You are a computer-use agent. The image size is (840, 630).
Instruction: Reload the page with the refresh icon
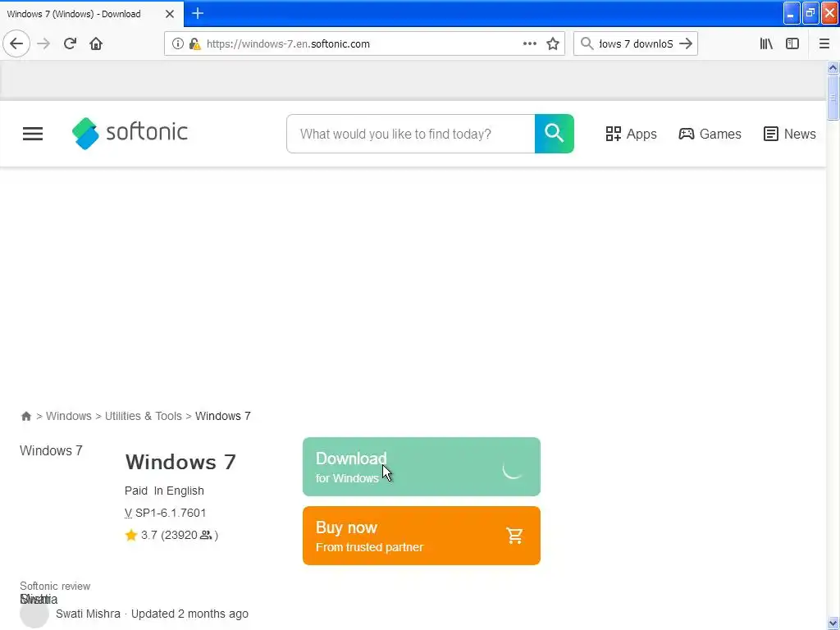70,43
